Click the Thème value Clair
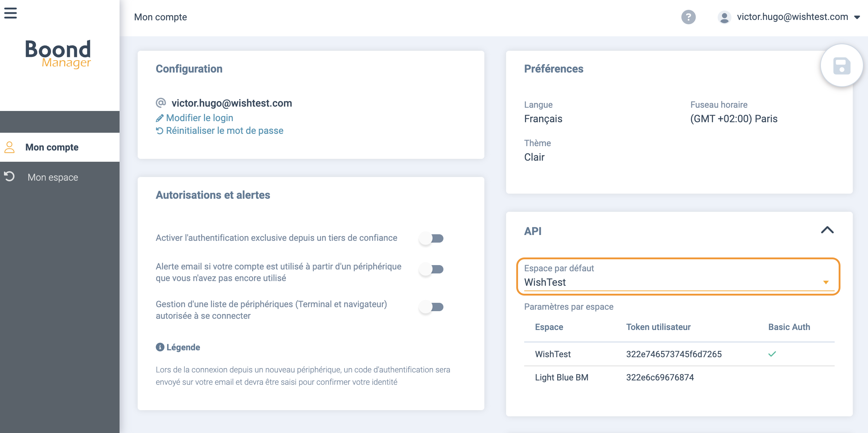This screenshot has height=433, width=868. pos(534,157)
